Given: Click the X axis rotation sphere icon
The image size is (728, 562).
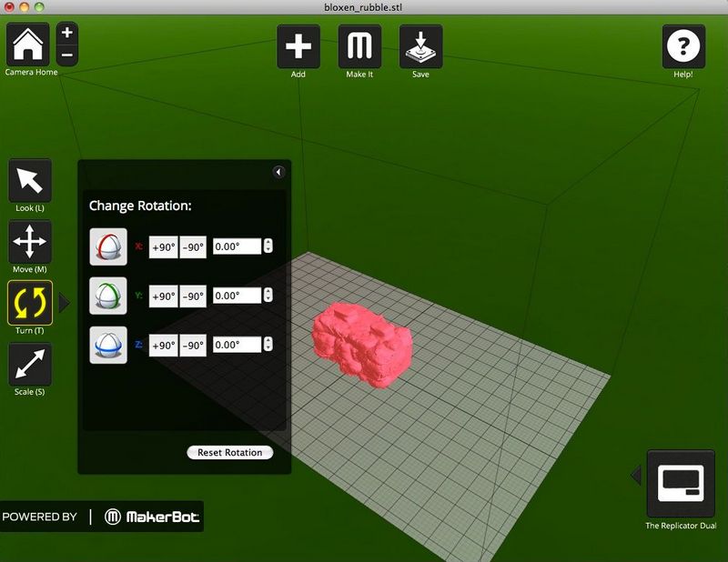Looking at the screenshot, I should click(108, 246).
